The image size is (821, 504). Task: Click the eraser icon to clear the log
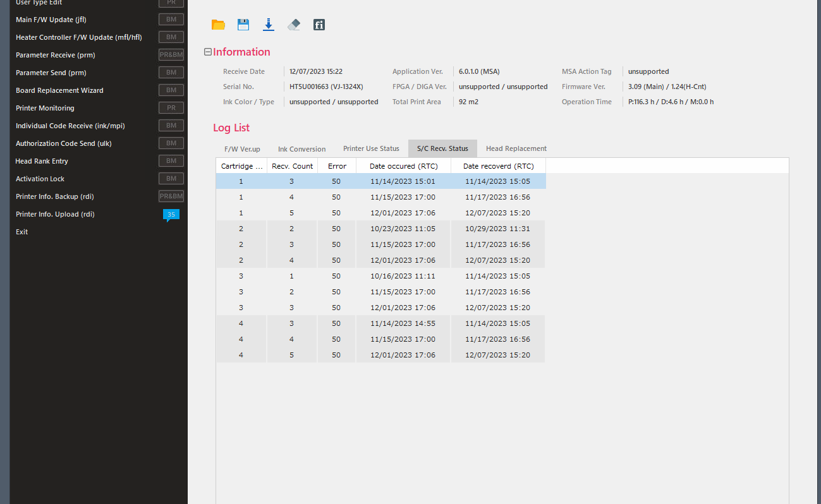pyautogui.click(x=294, y=25)
